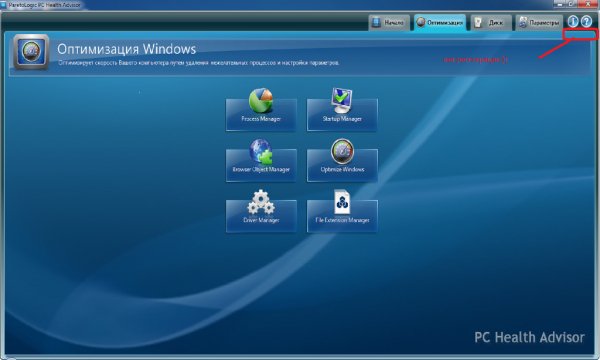Click the question mark help icon
This screenshot has height=360, width=600.
click(x=586, y=22)
